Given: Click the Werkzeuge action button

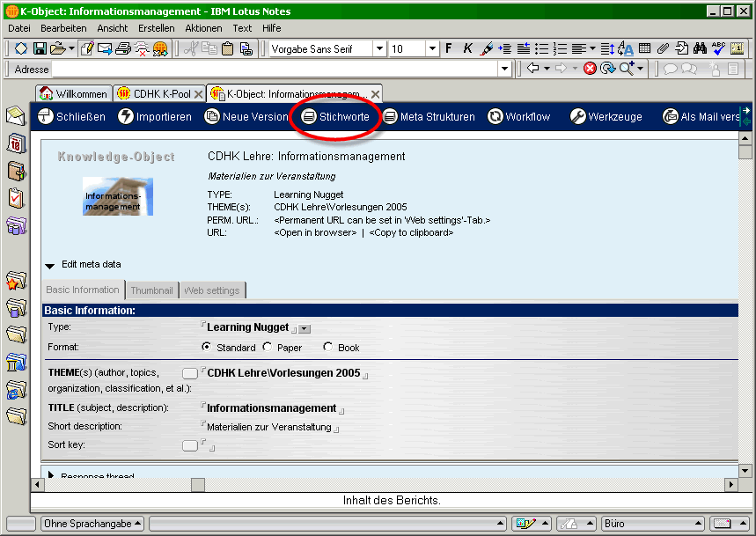Looking at the screenshot, I should click(606, 117).
